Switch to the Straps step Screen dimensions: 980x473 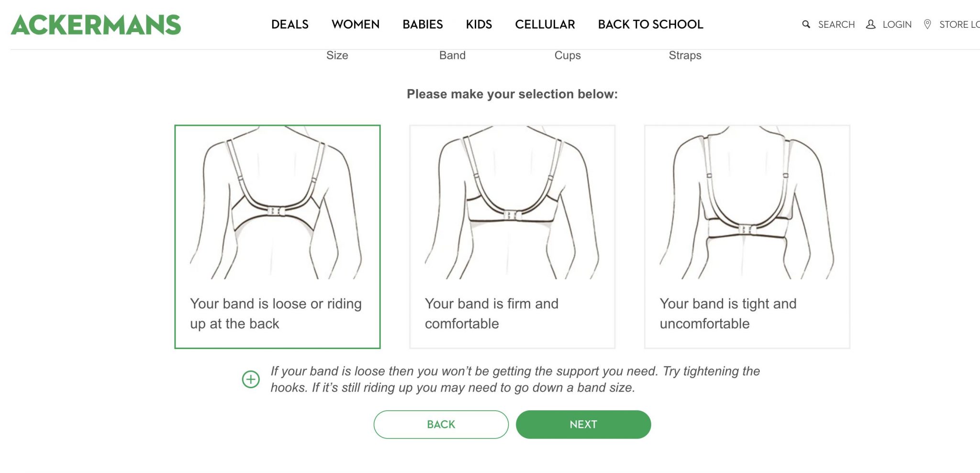point(685,55)
